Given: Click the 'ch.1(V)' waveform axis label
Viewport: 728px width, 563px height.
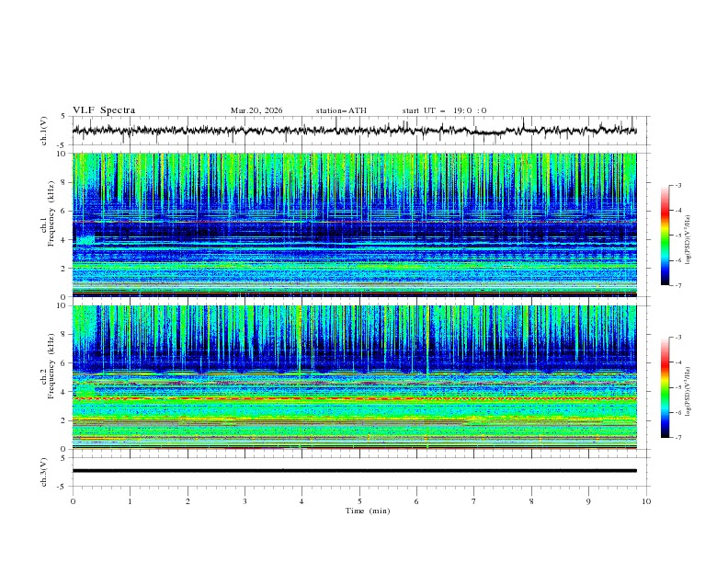Looking at the screenshot, I should [44, 131].
